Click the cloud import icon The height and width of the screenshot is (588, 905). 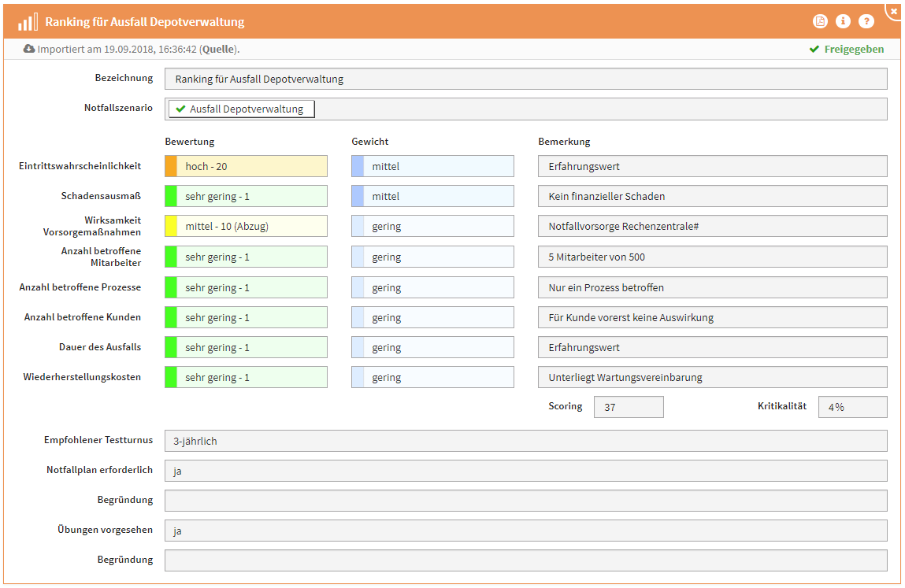[29, 49]
